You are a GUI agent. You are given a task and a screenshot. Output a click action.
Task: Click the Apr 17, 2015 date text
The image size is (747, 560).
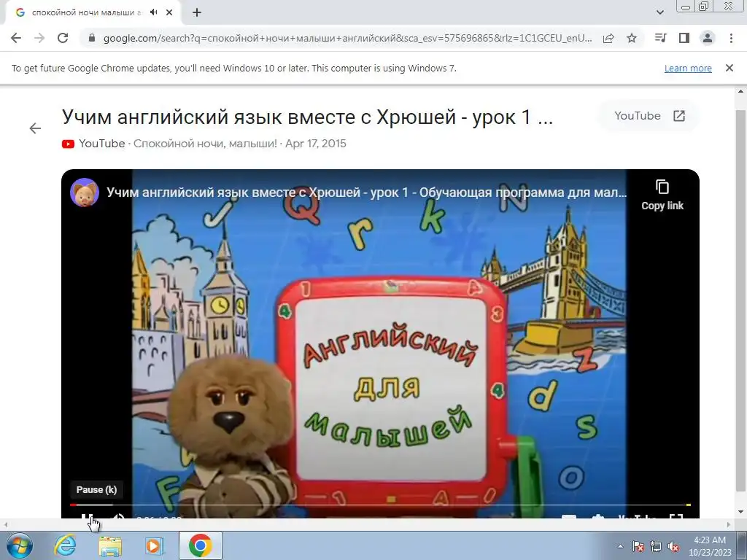coord(315,144)
